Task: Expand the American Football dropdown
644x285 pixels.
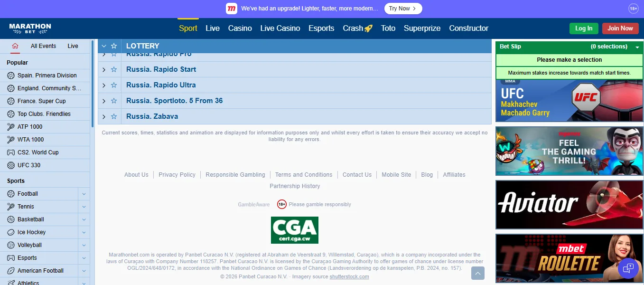Action: (x=84, y=271)
